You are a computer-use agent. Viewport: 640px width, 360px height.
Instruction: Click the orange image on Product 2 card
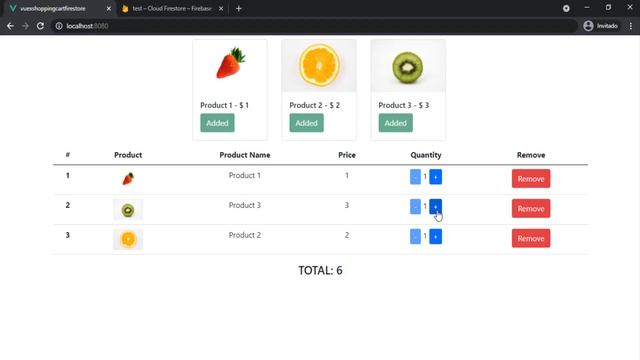pyautogui.click(x=319, y=66)
